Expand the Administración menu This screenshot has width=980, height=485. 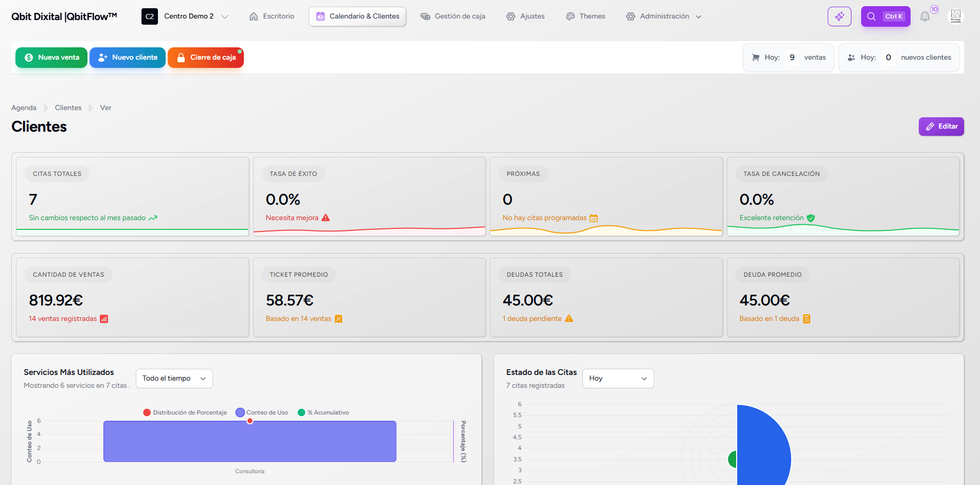(x=664, y=16)
